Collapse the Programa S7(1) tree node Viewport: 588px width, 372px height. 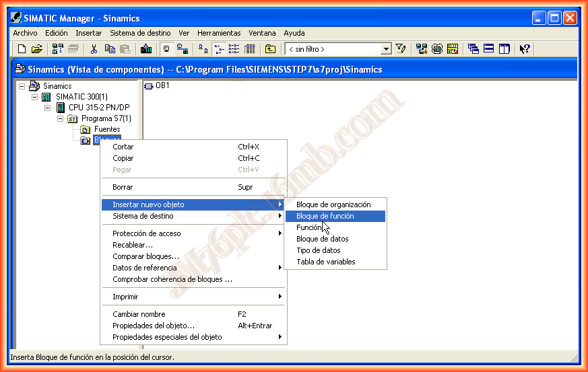(x=61, y=118)
